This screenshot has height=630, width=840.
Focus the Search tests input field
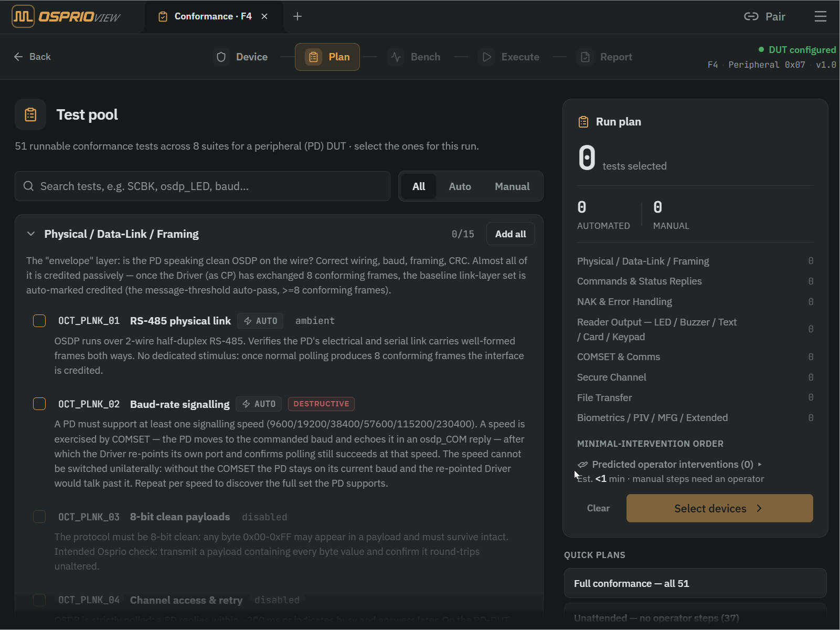[203, 186]
